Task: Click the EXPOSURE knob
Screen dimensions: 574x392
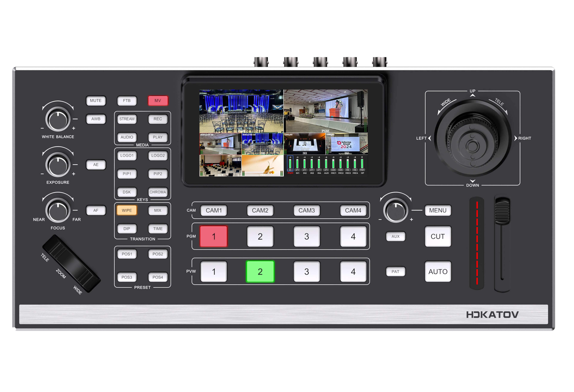Action: (58, 165)
